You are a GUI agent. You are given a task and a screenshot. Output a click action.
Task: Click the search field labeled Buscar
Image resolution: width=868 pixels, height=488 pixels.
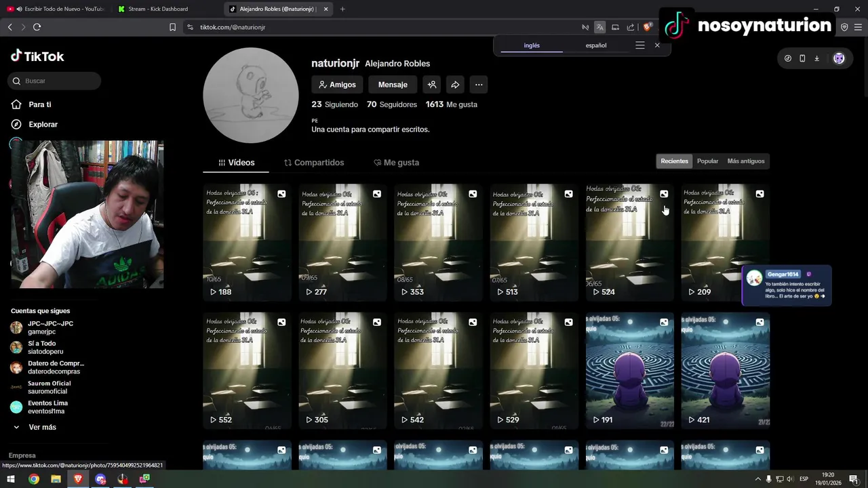(54, 81)
